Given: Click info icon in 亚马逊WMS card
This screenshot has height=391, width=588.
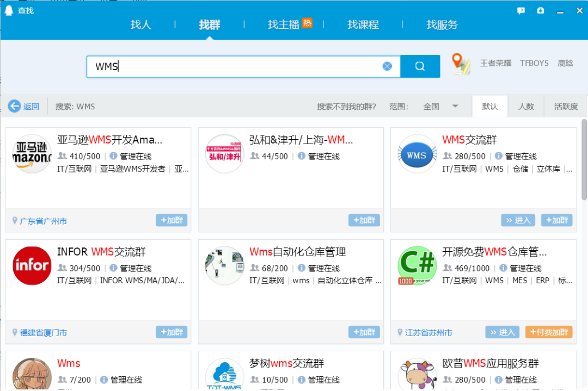Looking at the screenshot, I should [x=113, y=156].
